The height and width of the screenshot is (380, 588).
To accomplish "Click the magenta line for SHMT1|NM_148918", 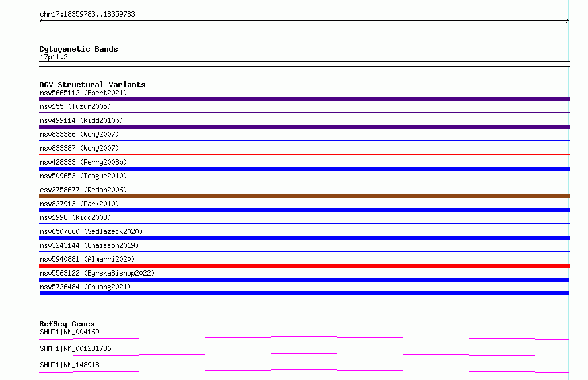I will 304,371.
